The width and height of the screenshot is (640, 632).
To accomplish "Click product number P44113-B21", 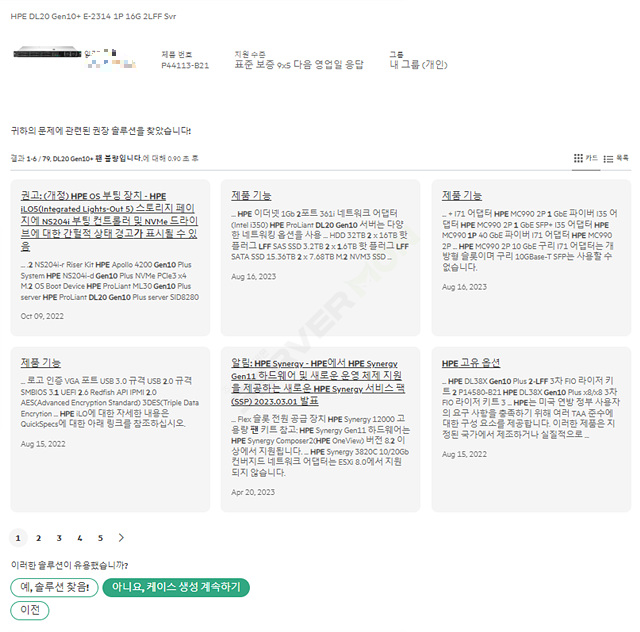I will pyautogui.click(x=185, y=65).
